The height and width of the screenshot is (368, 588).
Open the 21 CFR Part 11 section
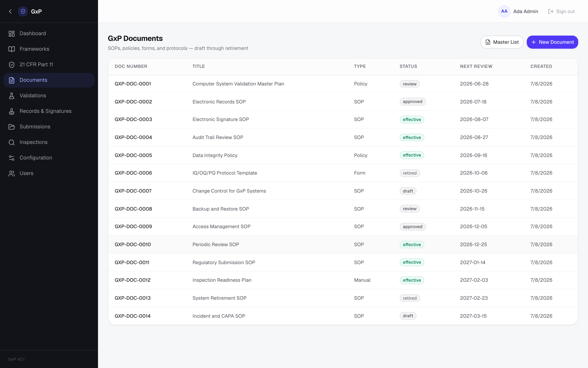point(49,64)
